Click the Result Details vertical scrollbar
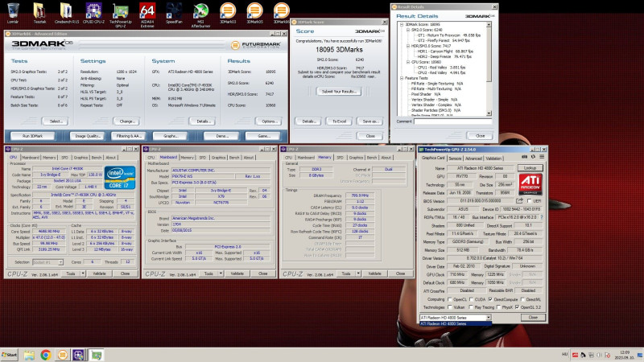 489,69
